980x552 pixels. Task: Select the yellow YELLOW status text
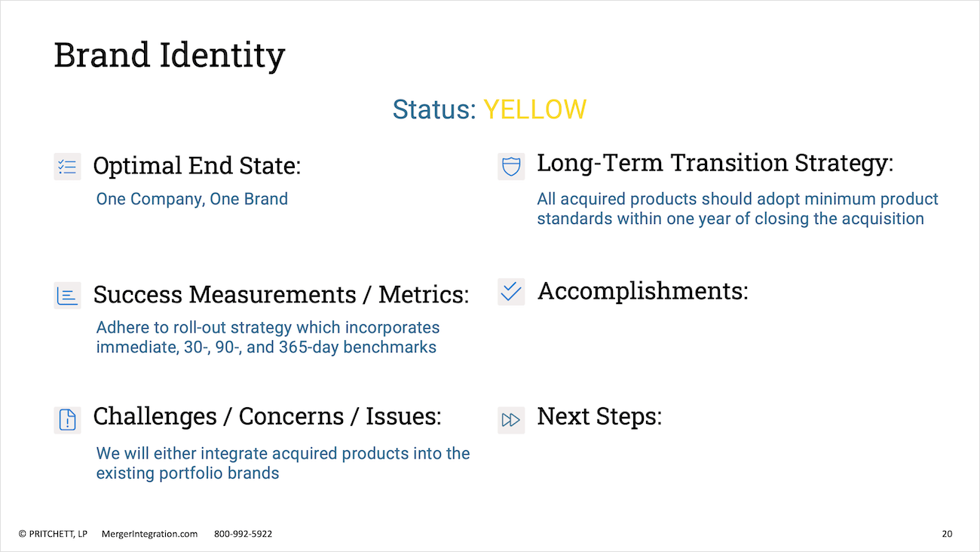534,109
